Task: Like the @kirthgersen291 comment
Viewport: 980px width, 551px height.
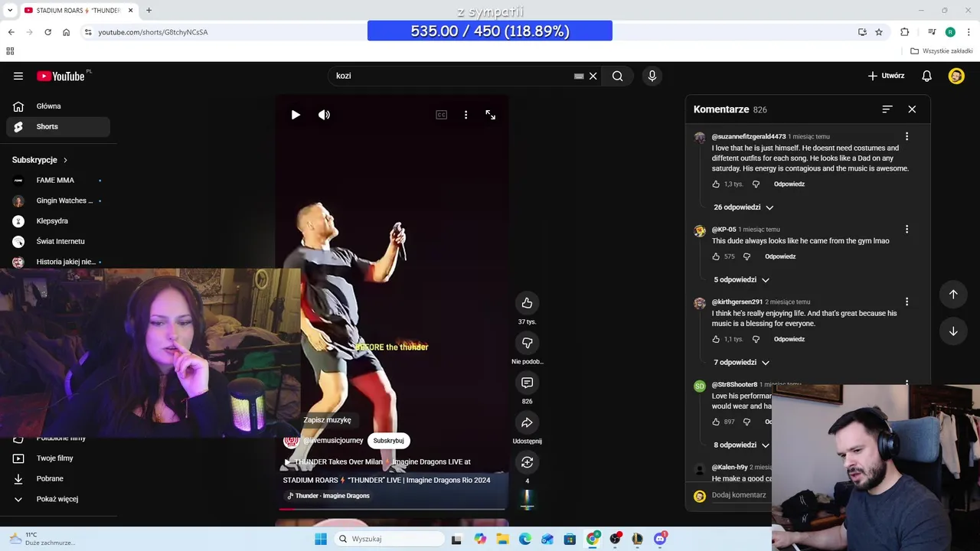Action: pyautogui.click(x=716, y=340)
